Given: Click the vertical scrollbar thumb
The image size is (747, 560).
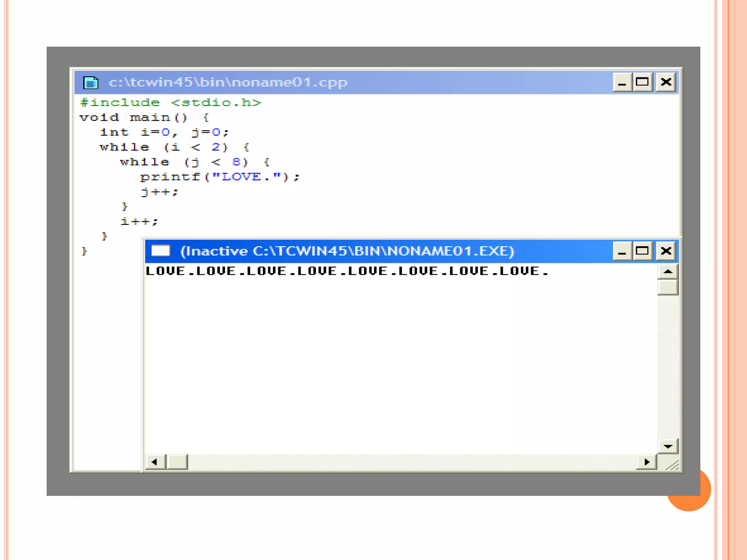Looking at the screenshot, I should click(668, 287).
